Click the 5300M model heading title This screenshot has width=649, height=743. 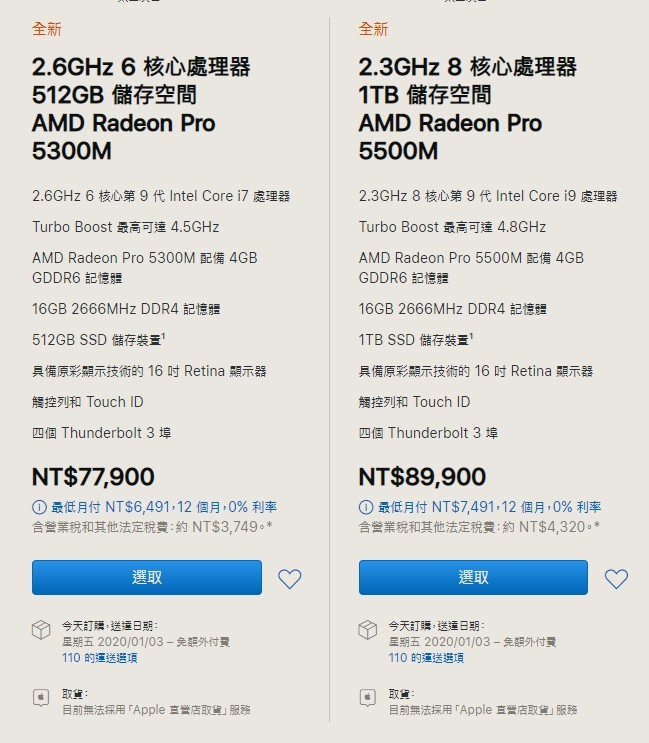[141, 109]
